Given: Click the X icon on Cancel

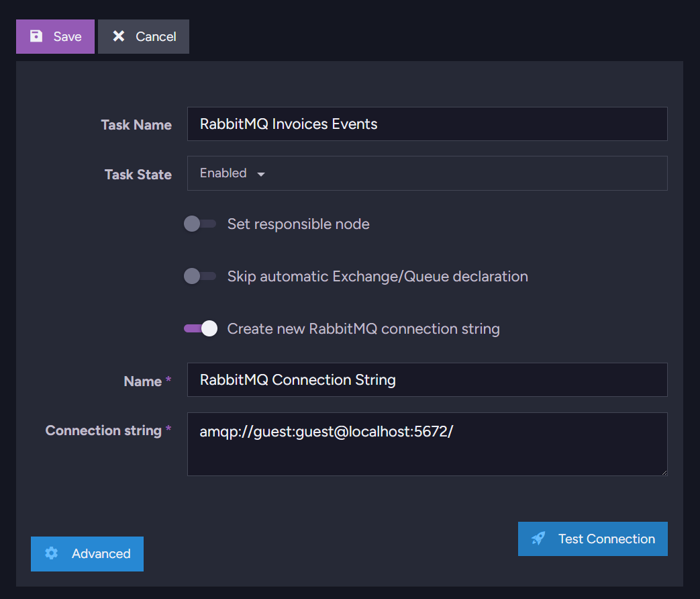Looking at the screenshot, I should pos(119,36).
